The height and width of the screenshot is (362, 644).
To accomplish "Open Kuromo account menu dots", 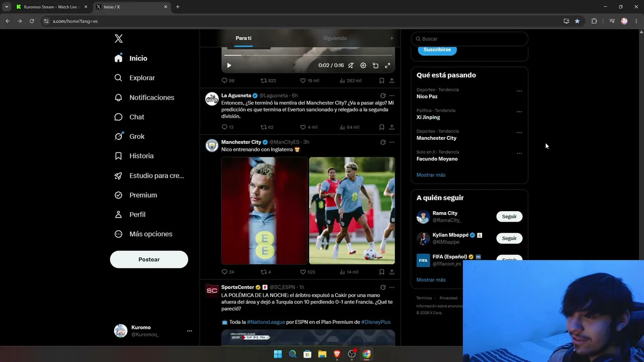I will click(x=190, y=331).
